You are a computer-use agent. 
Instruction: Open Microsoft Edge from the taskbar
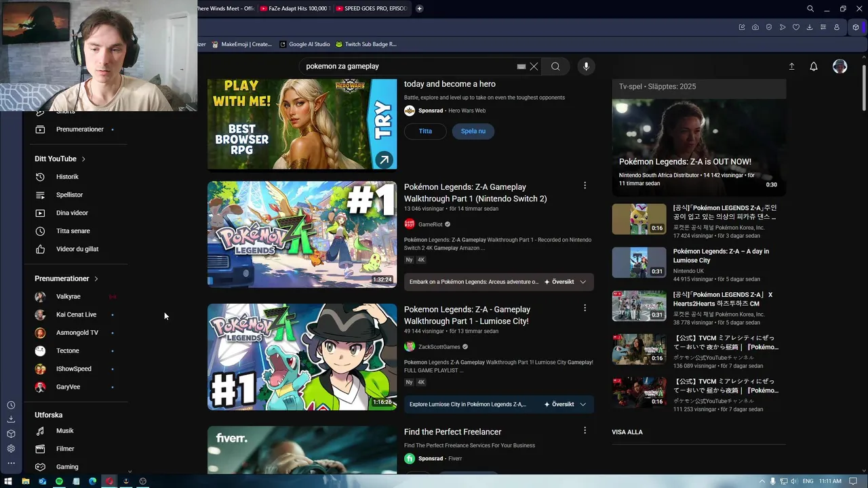click(93, 481)
